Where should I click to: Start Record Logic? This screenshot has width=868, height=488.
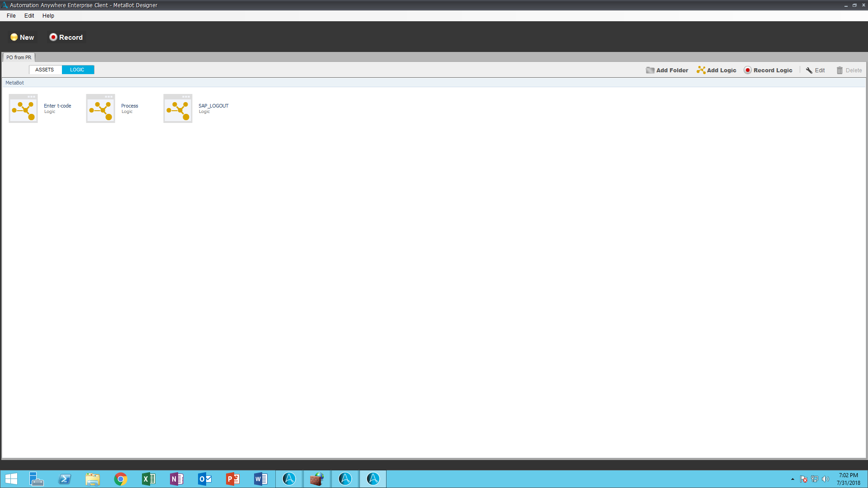[768, 70]
